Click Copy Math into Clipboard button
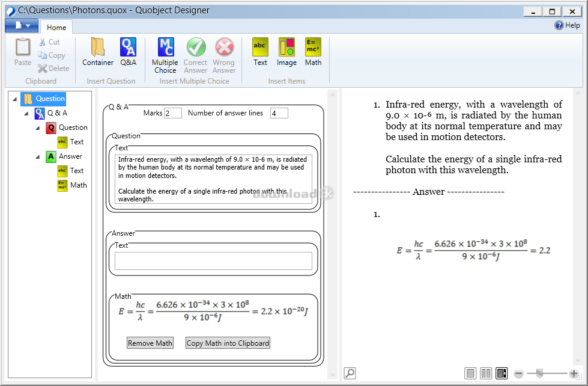 click(228, 343)
